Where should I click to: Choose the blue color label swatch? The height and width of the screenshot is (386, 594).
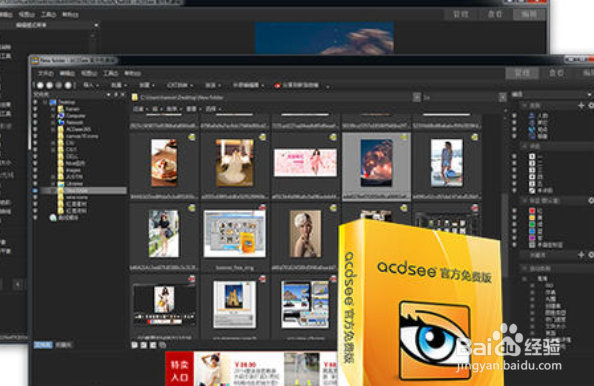tap(532, 231)
